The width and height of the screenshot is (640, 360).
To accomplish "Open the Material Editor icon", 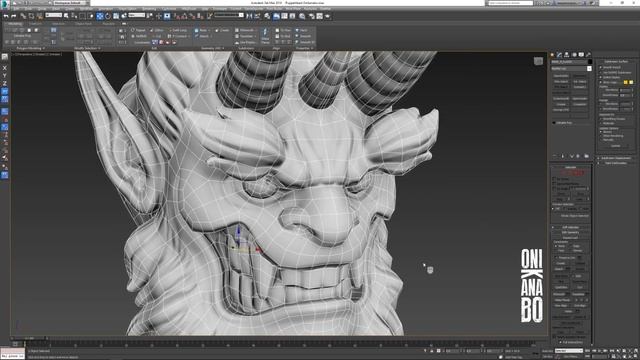I will click(x=302, y=16).
